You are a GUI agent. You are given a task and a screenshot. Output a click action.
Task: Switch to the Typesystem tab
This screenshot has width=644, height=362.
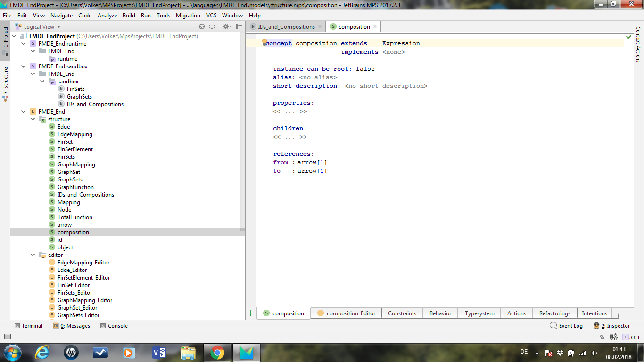[479, 313]
